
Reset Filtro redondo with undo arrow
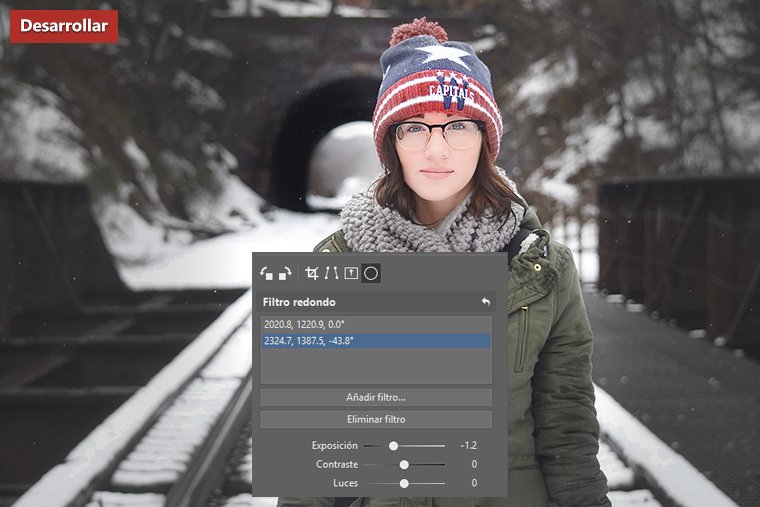coord(486,302)
